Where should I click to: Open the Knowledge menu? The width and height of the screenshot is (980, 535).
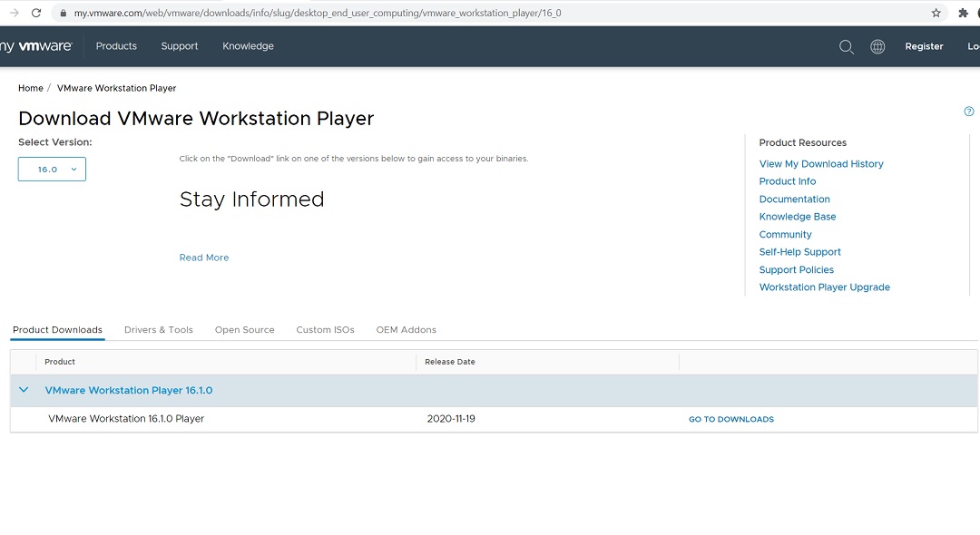248,46
